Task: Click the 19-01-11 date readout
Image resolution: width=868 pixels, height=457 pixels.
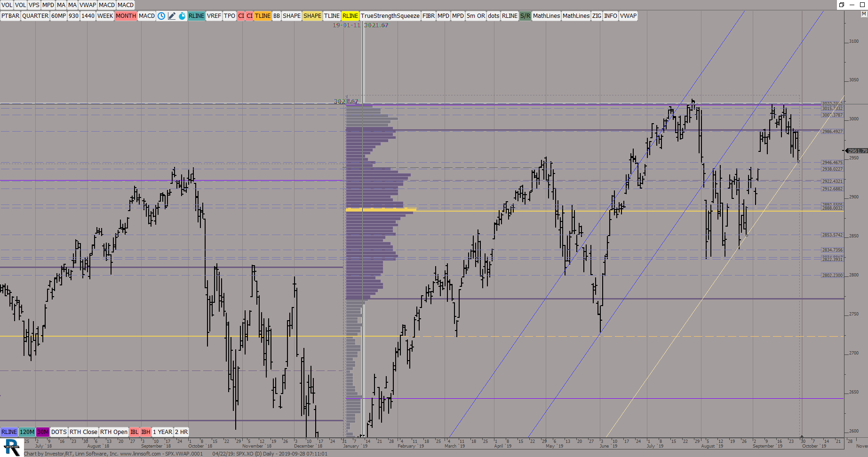Action: click(347, 25)
